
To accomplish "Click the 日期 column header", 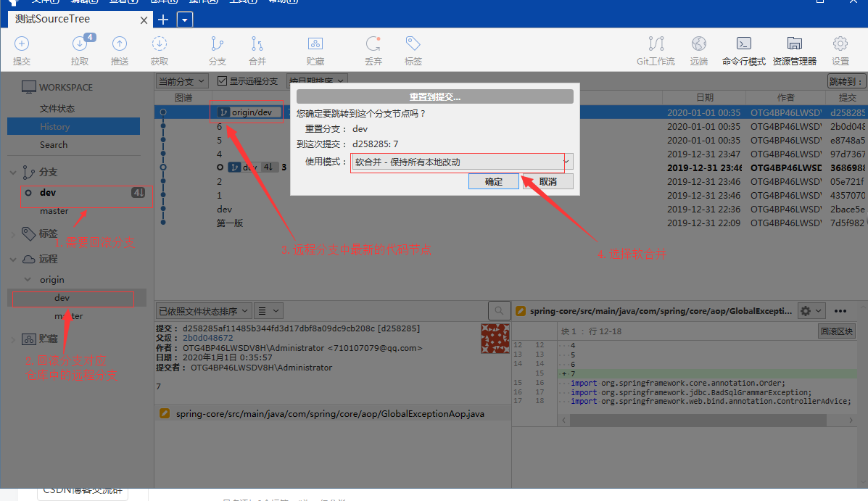I will coord(705,97).
